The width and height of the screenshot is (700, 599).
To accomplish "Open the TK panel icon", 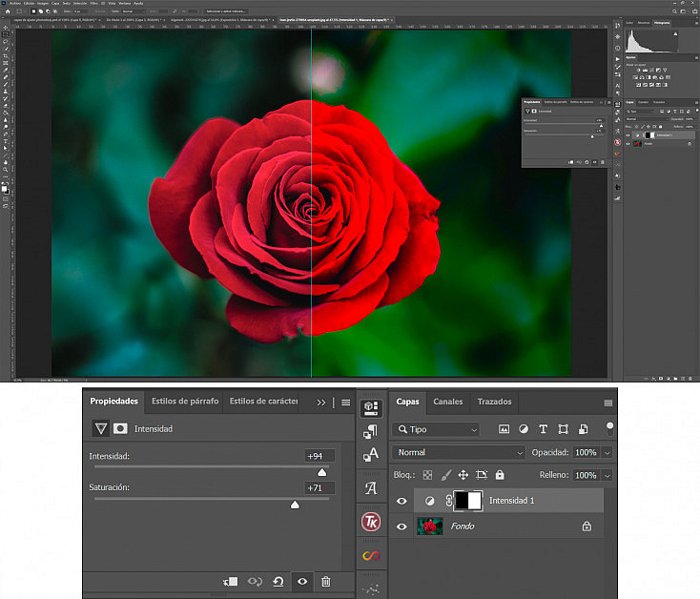I will tap(371, 522).
